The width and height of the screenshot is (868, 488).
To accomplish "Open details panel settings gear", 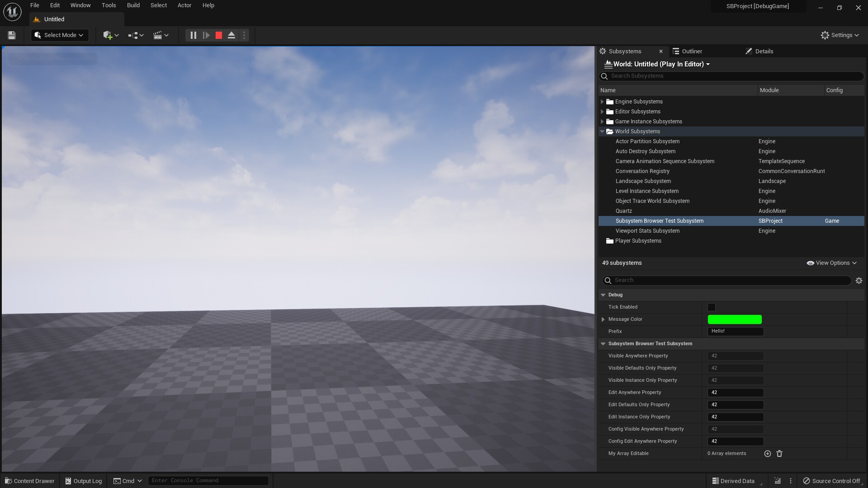I will point(859,281).
